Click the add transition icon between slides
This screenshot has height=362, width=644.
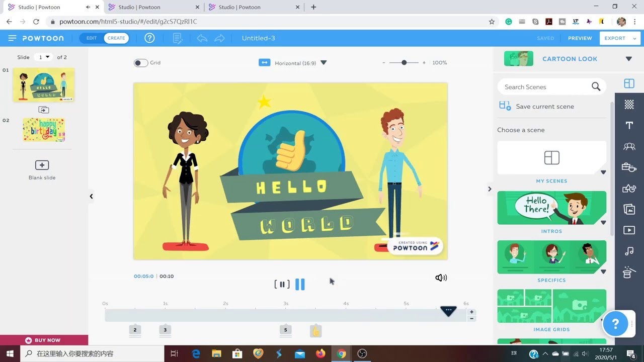pyautogui.click(x=44, y=110)
